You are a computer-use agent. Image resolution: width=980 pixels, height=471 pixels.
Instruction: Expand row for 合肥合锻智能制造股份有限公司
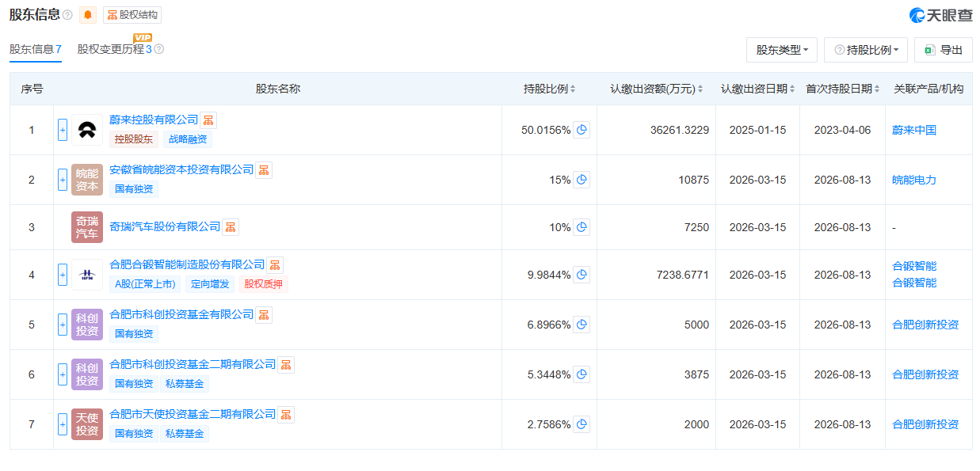(63, 275)
